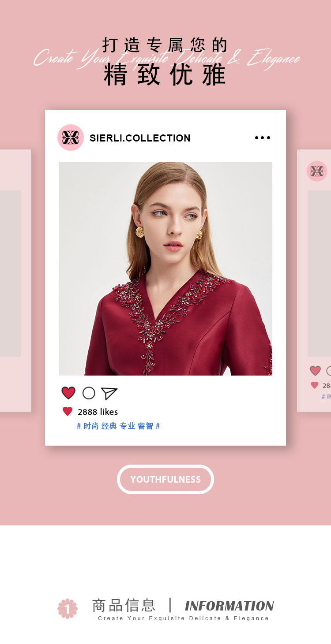Tap the red heart like icon

pyautogui.click(x=68, y=393)
